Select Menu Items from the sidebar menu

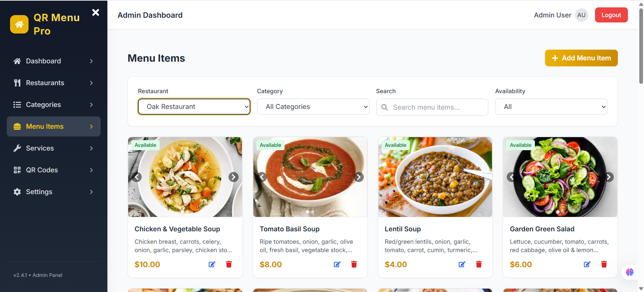(x=45, y=126)
